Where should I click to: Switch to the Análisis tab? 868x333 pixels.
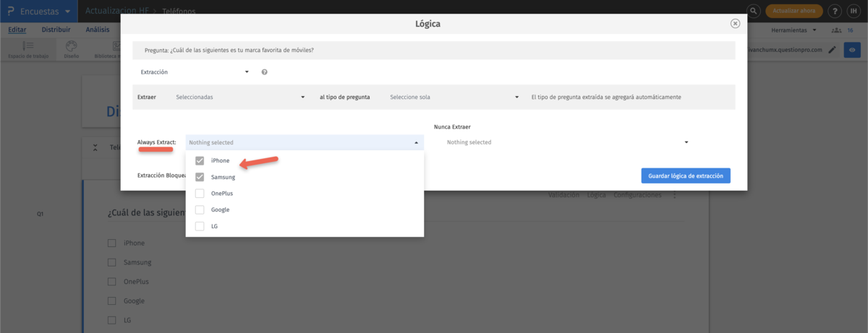98,30
